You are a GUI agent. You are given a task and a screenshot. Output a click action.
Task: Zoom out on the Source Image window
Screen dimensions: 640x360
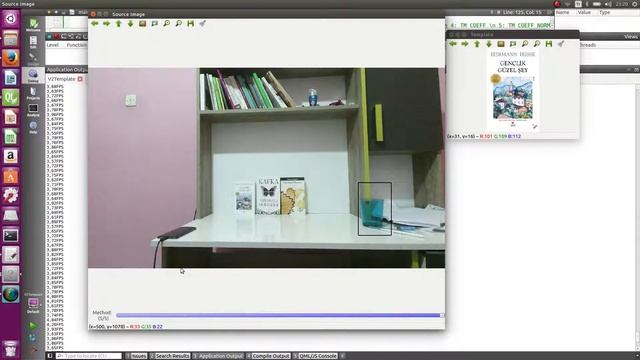pyautogui.click(x=178, y=24)
